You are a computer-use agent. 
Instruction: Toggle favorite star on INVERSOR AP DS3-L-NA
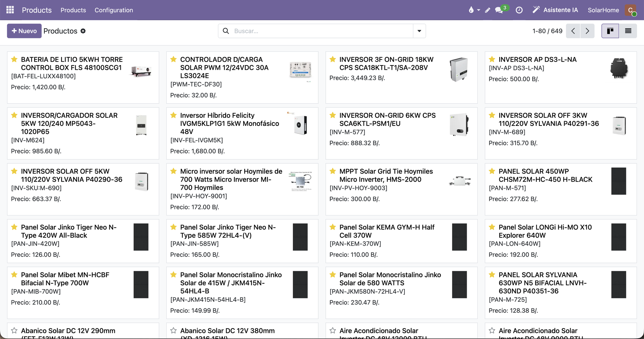point(492,59)
